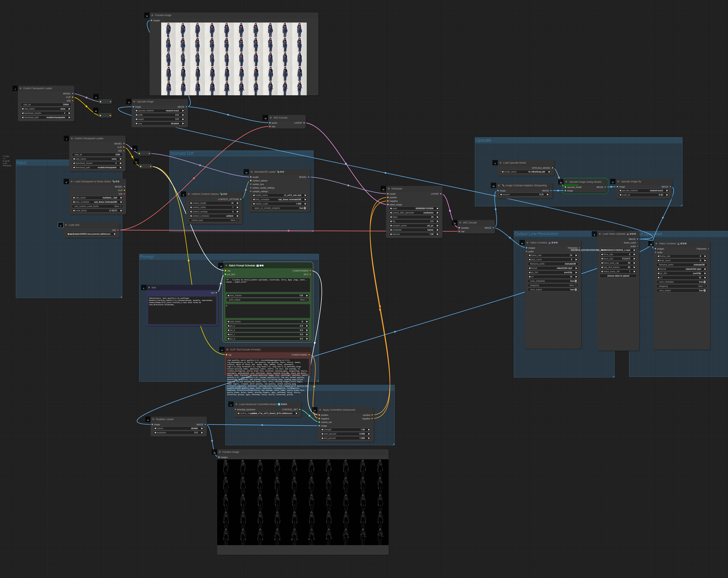Collapse the Realistic Lineart node via title dot
728x578 pixels.
tap(153, 419)
